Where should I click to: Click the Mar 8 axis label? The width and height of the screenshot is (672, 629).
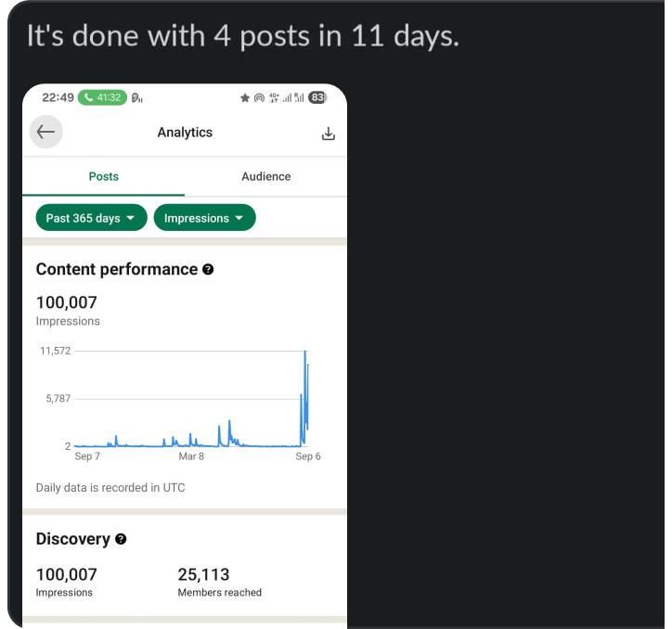pos(191,456)
